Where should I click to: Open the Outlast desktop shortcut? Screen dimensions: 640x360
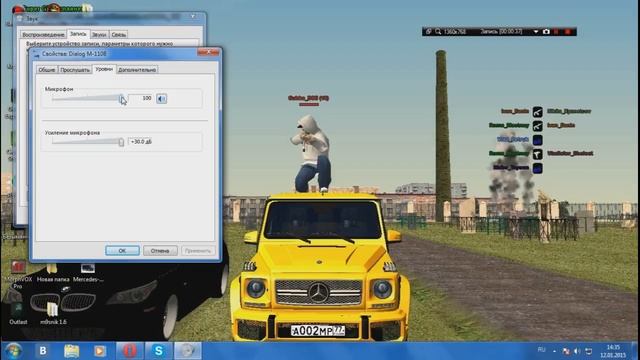pyautogui.click(x=18, y=313)
